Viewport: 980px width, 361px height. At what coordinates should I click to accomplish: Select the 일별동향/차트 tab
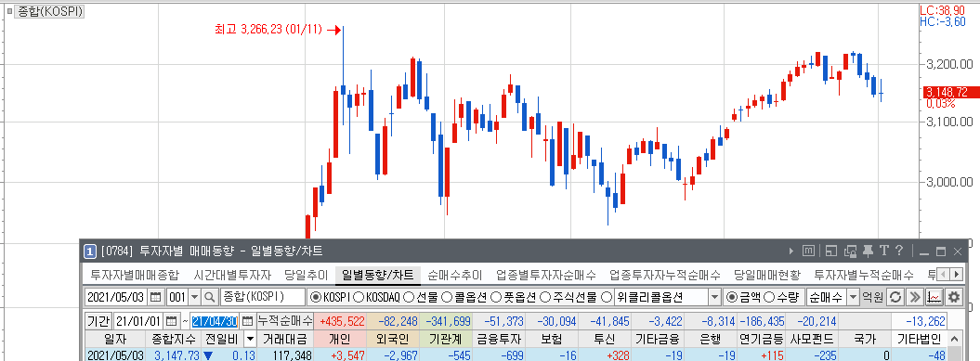377,275
